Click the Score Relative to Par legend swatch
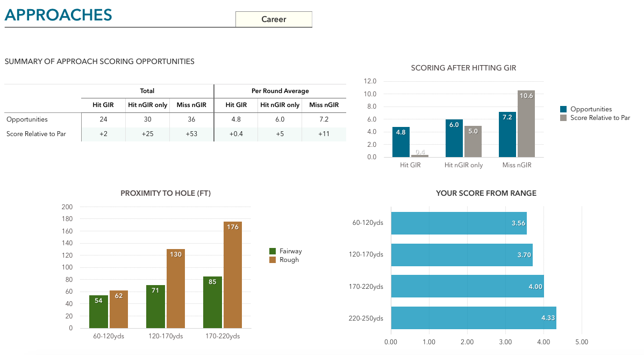The image size is (644, 355). pos(563,118)
